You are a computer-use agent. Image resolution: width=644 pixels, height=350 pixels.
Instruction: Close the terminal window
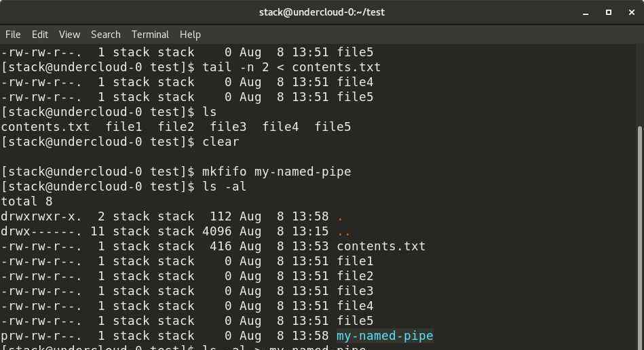[632, 12]
